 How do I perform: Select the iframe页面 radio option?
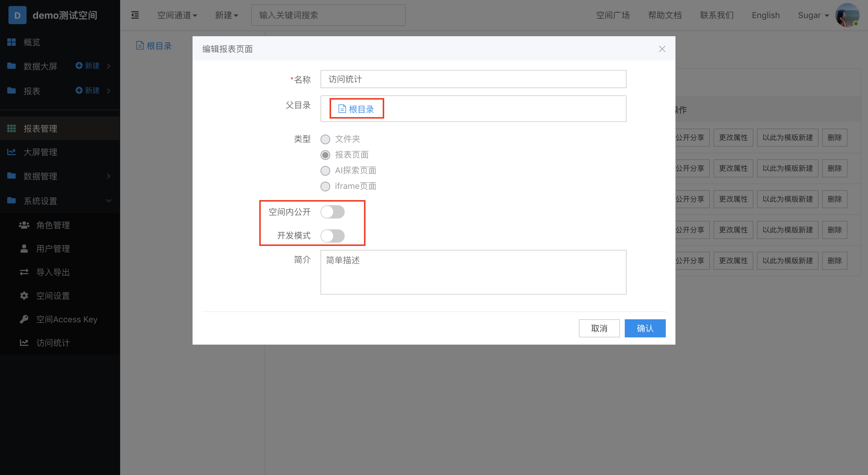click(325, 186)
